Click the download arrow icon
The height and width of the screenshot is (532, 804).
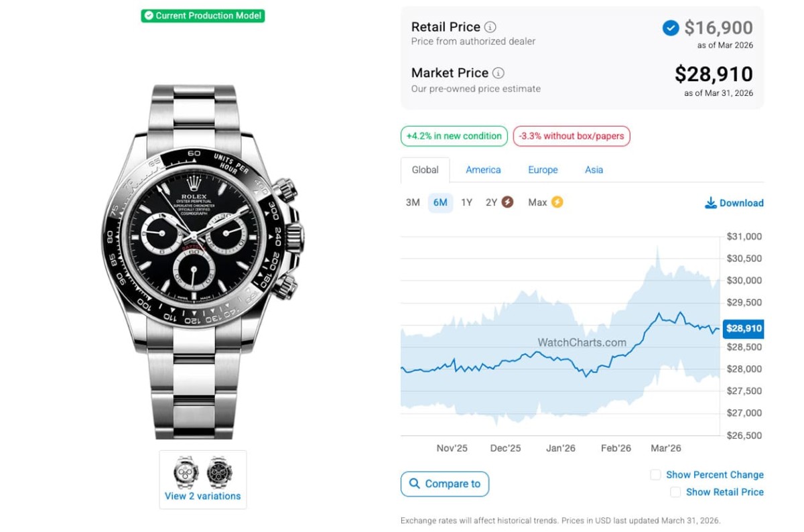[x=711, y=203]
